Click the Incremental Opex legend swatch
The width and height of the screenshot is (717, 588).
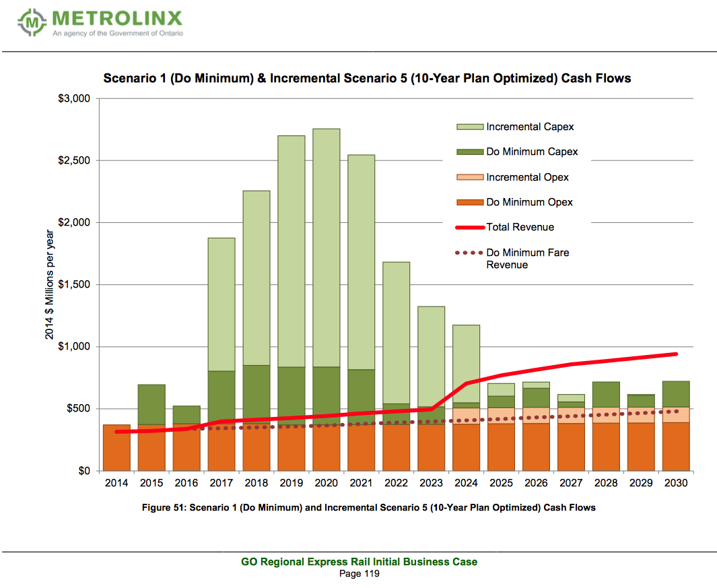(x=470, y=177)
